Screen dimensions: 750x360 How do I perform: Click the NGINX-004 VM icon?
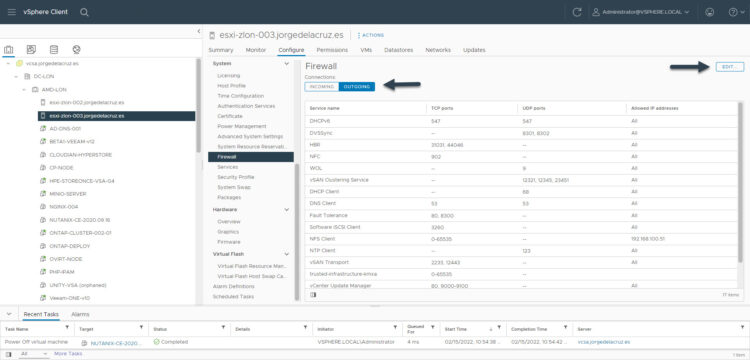coord(43,207)
